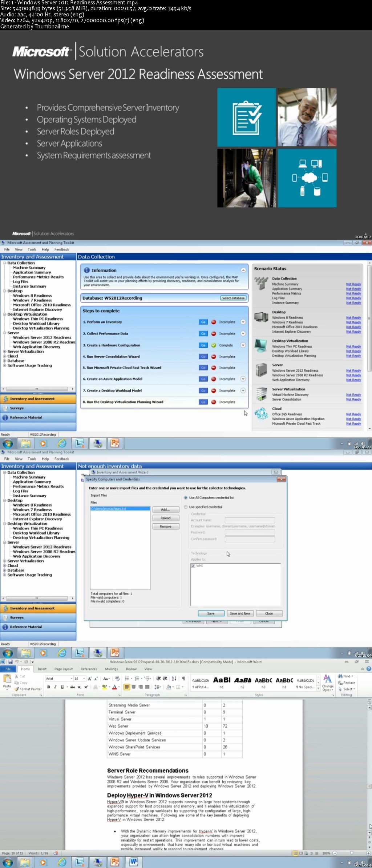
Task: Click the Sort icon in Word's Paragraph group
Action: [x=174, y=679]
